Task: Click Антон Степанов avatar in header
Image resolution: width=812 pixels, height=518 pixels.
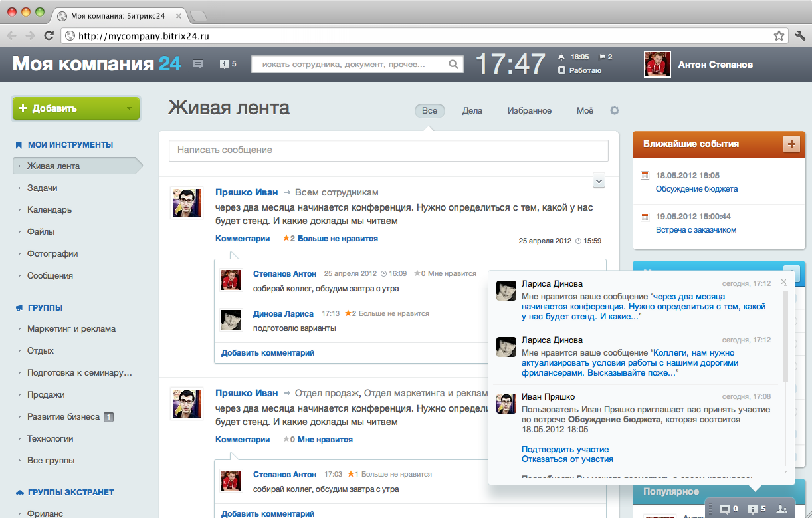Action: [x=657, y=65]
